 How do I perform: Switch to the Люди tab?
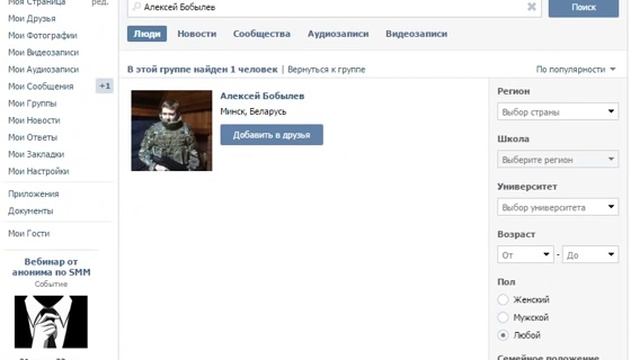point(147,34)
